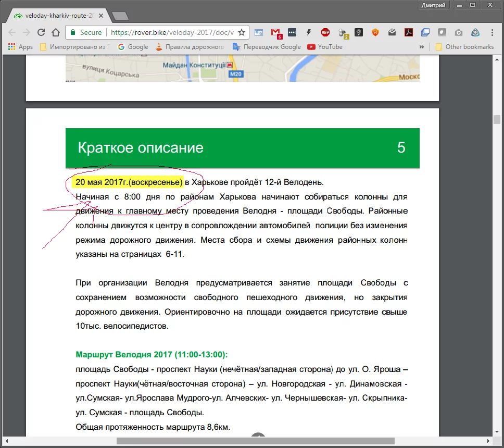Screen dimensions: 504x448
Task: Open the blue stacked windows extension
Action: (x=425, y=32)
